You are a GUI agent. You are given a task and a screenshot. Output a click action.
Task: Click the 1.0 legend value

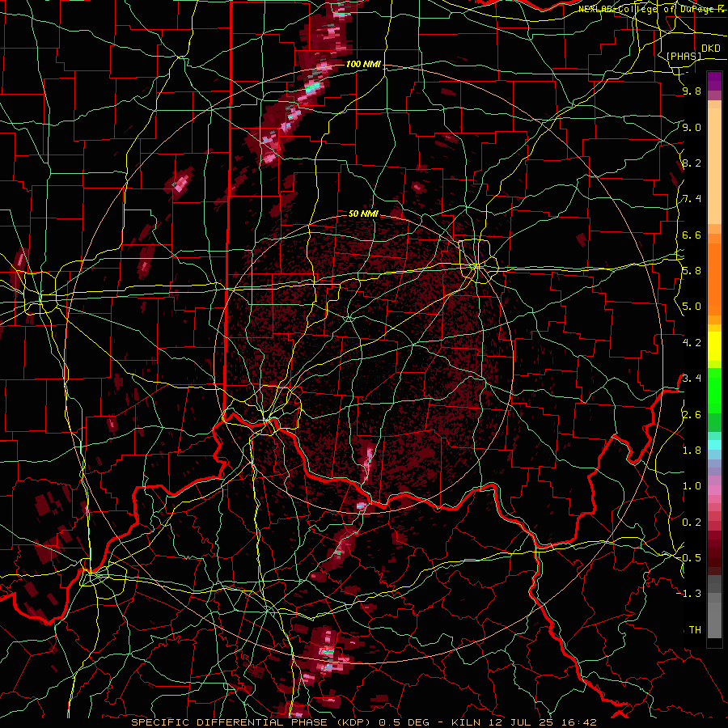(x=692, y=486)
